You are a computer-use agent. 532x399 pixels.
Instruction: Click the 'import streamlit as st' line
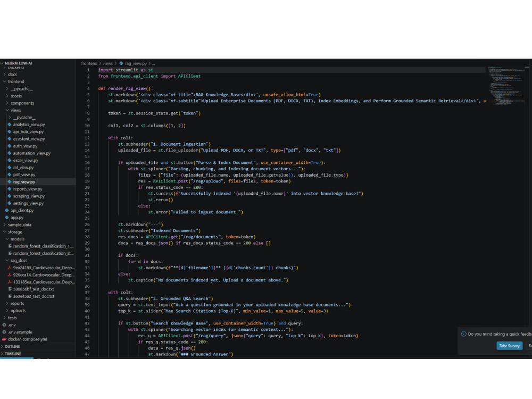(126, 70)
